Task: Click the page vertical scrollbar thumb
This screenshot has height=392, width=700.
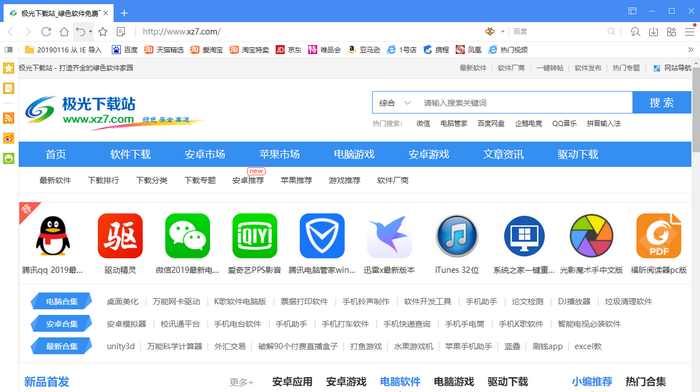Action: [696, 109]
